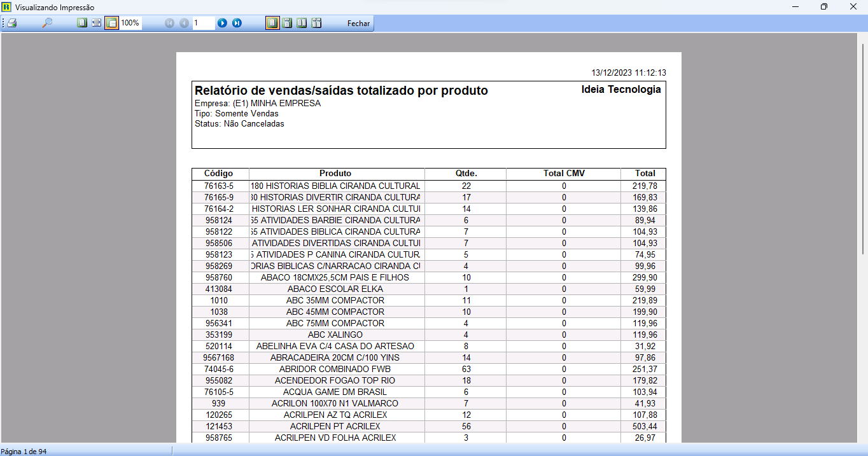Switch to two-page side-by-side layout
The image size is (868, 456).
tap(302, 23)
